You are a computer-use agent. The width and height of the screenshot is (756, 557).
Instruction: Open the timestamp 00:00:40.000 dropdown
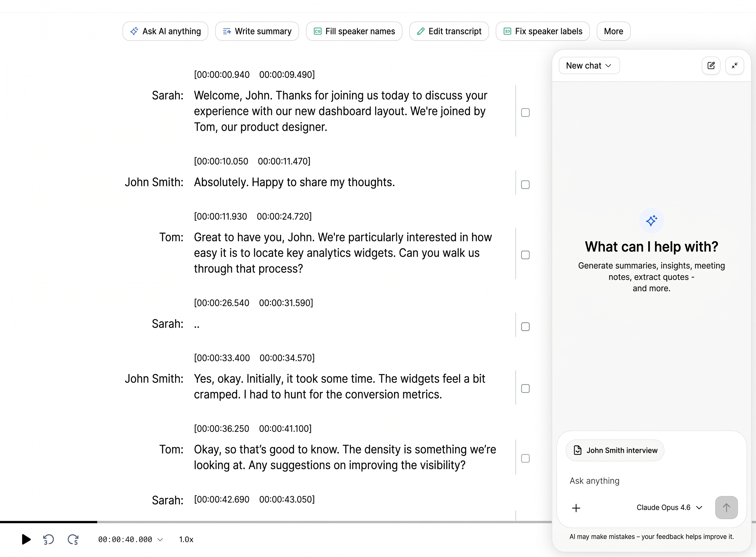click(x=130, y=539)
